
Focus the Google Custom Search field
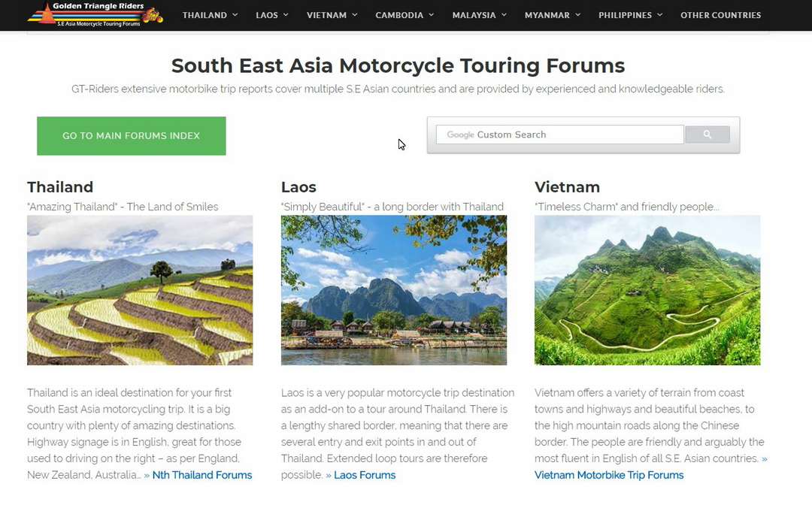(x=559, y=135)
